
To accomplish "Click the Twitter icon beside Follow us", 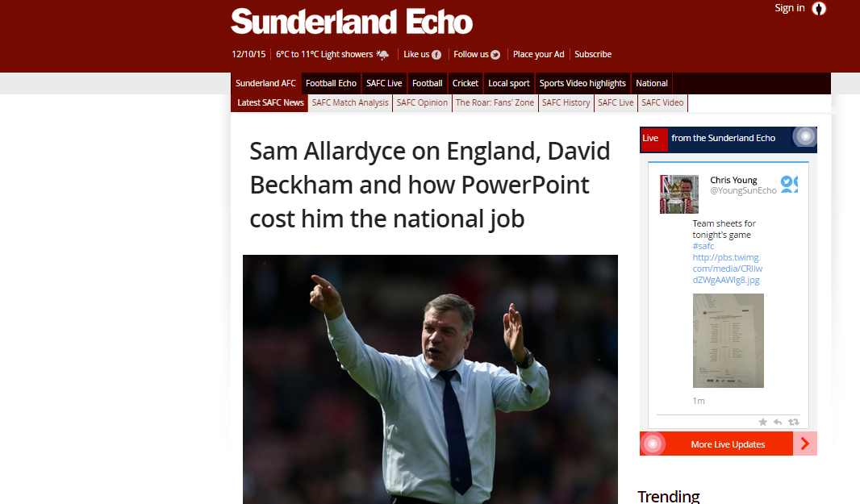I will coord(495,55).
